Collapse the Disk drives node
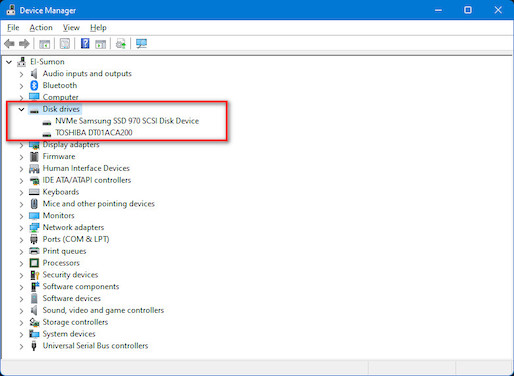The height and width of the screenshot is (376, 514). click(21, 109)
